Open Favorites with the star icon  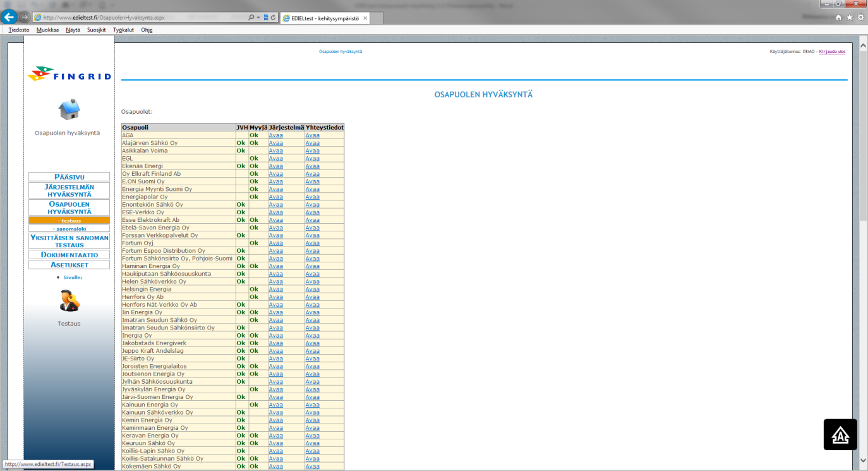tap(850, 18)
